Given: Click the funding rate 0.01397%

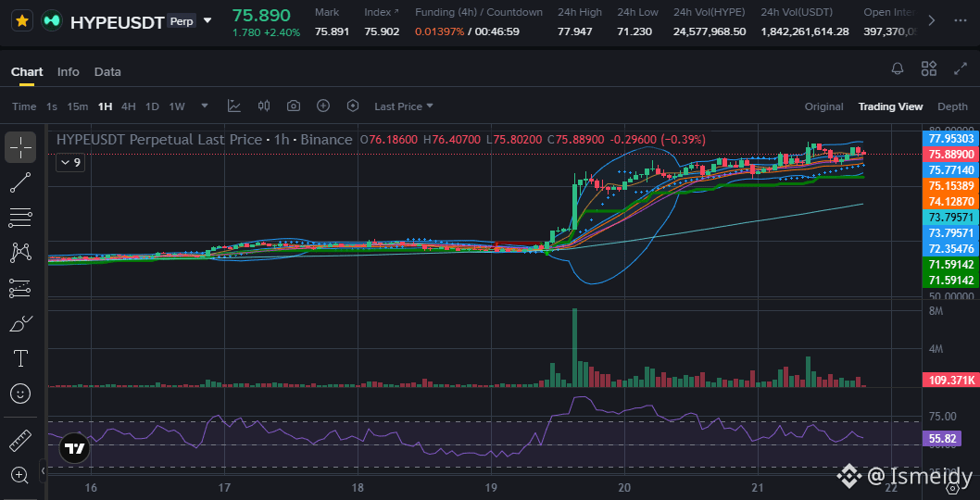Looking at the screenshot, I should [439, 31].
